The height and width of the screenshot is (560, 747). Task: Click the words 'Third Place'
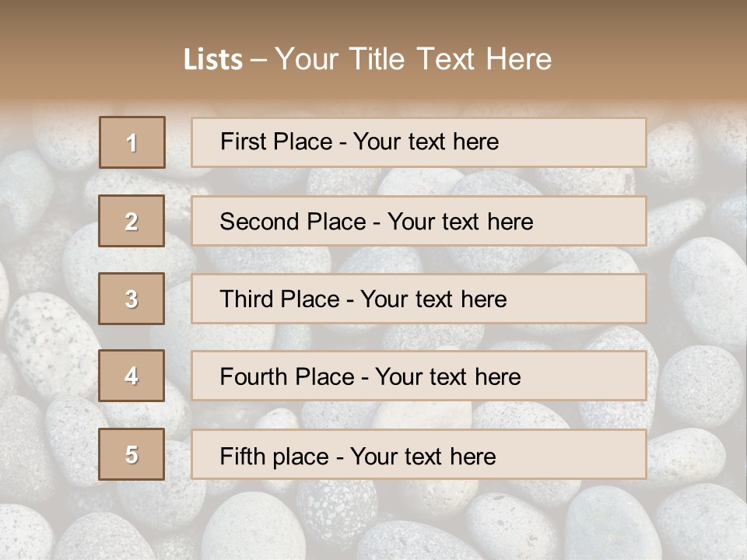coord(279,299)
